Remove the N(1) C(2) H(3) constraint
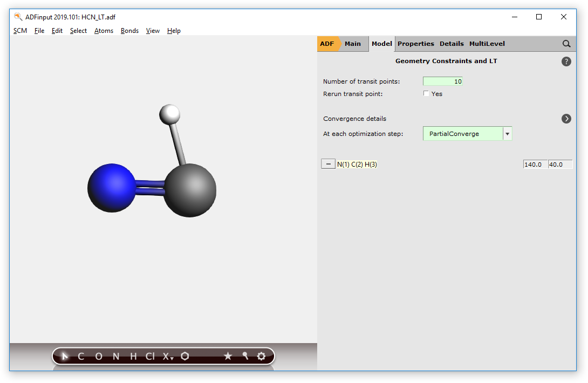 (328, 164)
